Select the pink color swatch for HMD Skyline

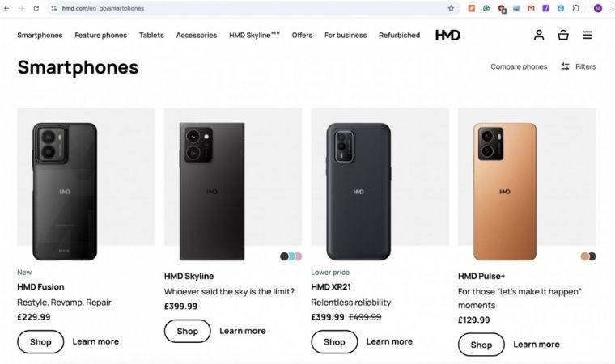tap(299, 256)
